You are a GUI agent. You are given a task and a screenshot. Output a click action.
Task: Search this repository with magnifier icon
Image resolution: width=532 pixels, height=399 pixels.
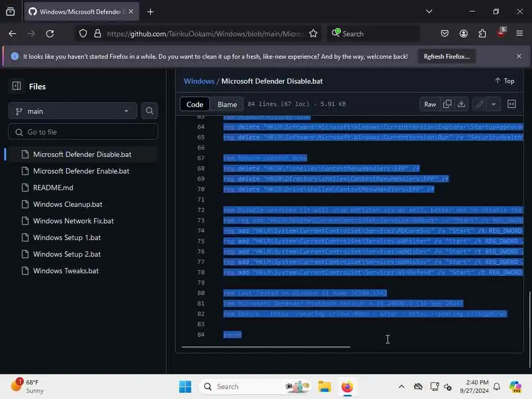(x=149, y=111)
